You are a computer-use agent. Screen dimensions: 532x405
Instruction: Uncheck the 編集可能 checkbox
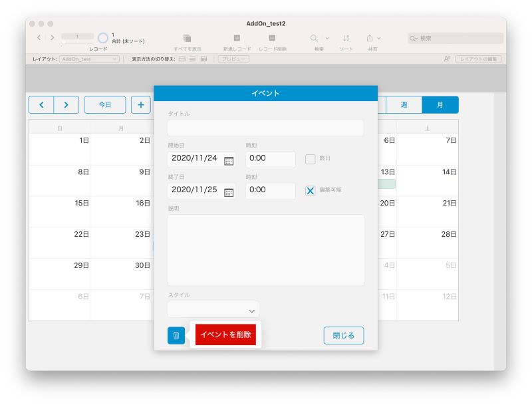310,191
